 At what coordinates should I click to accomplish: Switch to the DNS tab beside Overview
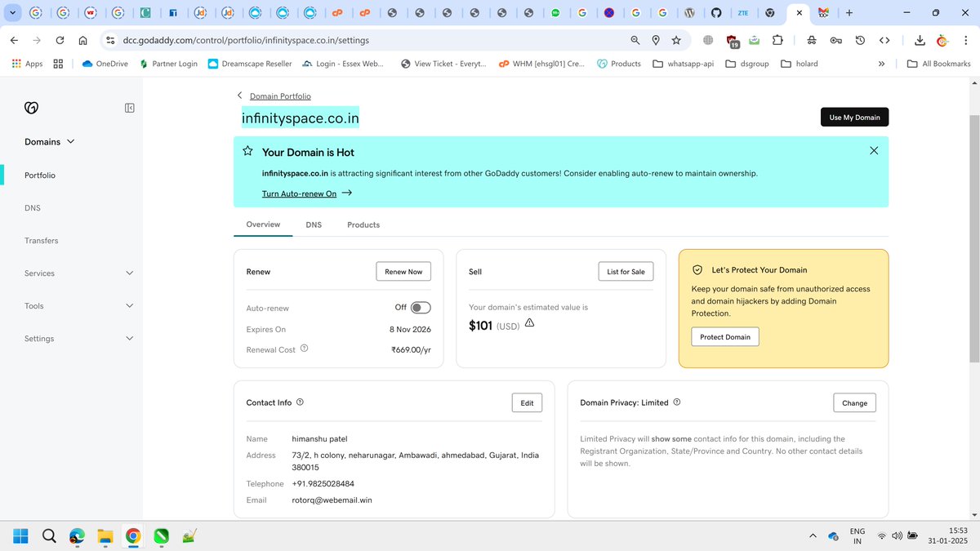[x=314, y=224]
